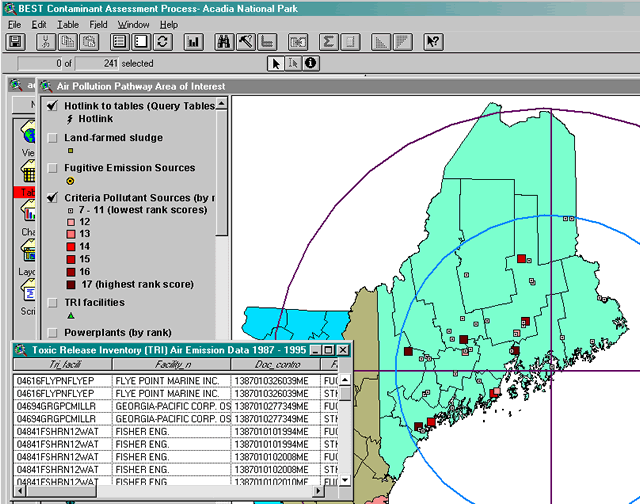Select the Identify info tool
Viewport: 640px width, 504px height.
311,64
